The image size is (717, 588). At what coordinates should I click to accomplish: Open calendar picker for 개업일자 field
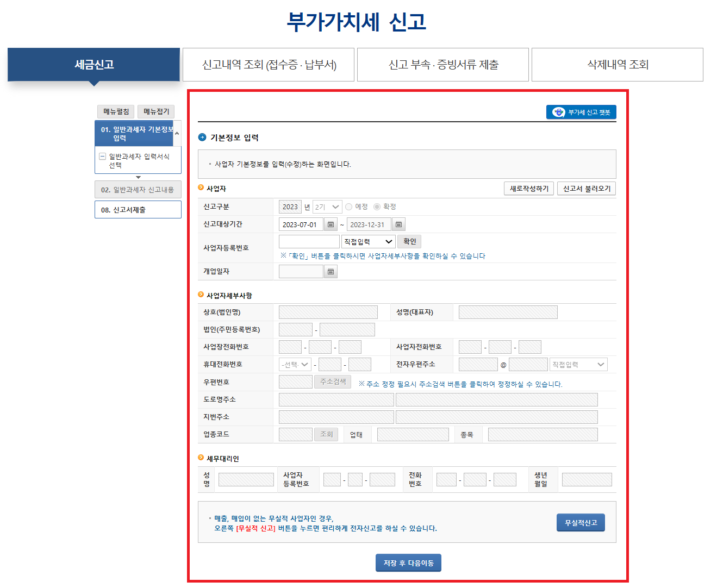(x=331, y=271)
